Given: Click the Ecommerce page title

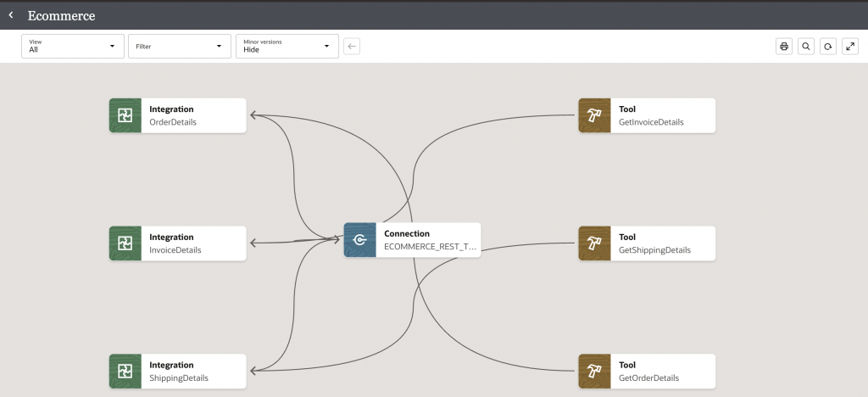Looking at the screenshot, I should tap(61, 16).
